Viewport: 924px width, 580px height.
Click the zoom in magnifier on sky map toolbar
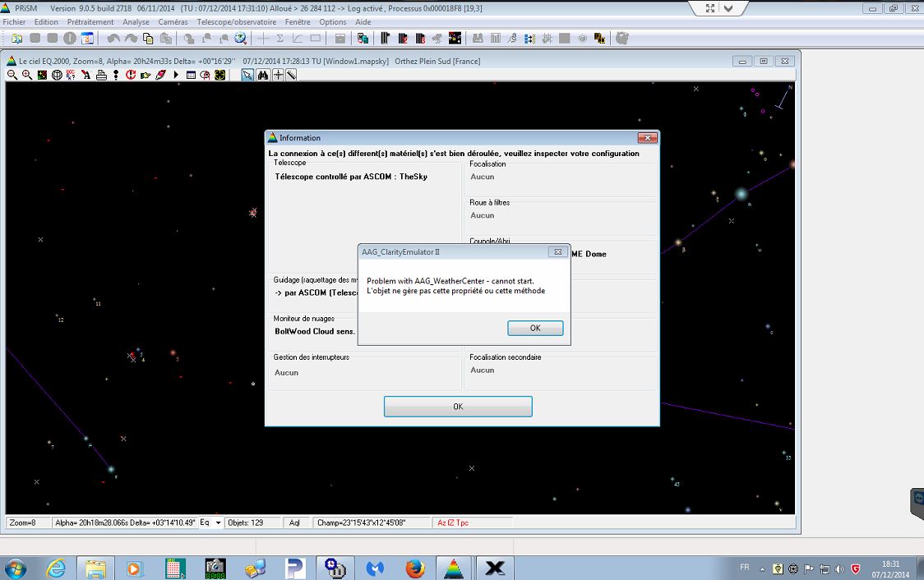[27, 75]
